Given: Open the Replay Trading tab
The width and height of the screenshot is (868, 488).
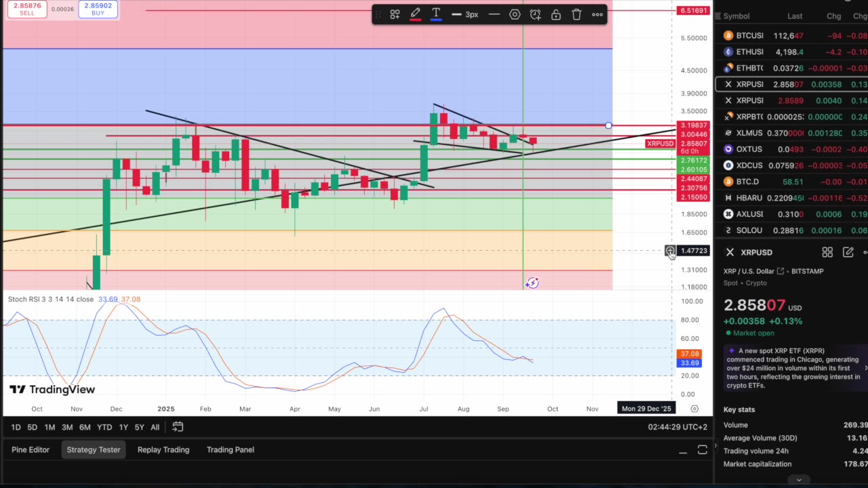Looking at the screenshot, I should (163, 449).
